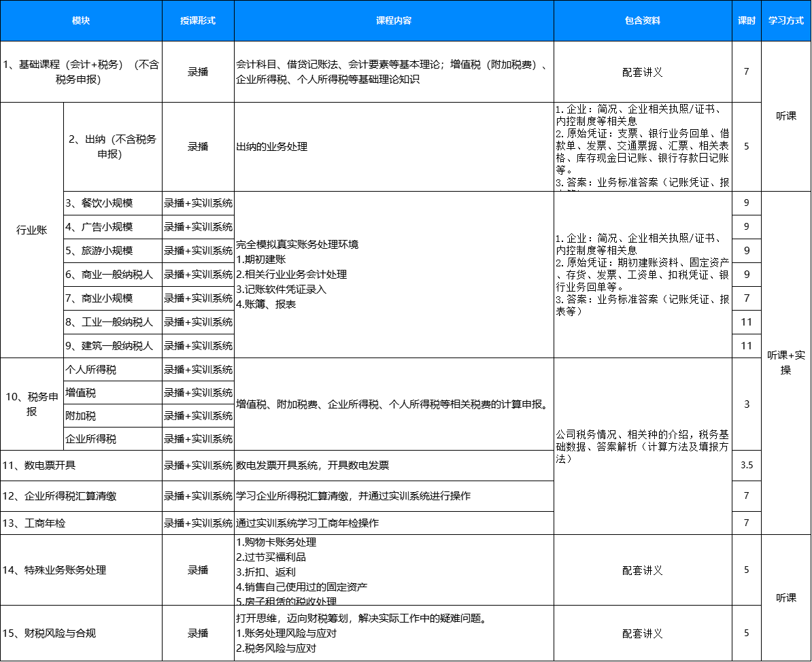Select the 课程内容 column header

click(394, 20)
